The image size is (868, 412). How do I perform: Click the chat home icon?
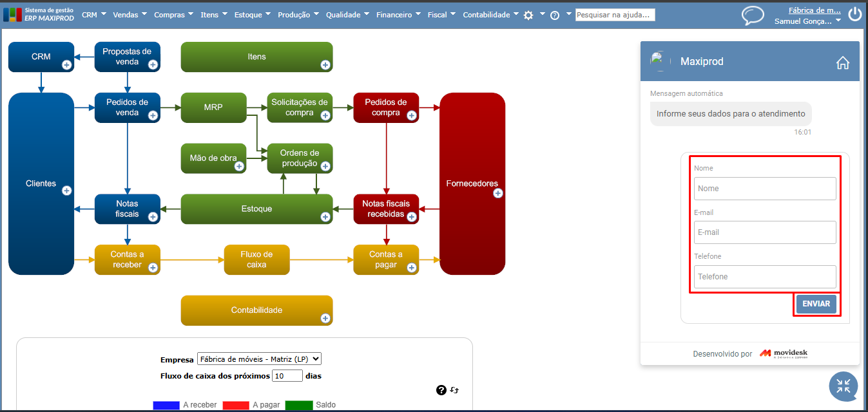tap(843, 62)
